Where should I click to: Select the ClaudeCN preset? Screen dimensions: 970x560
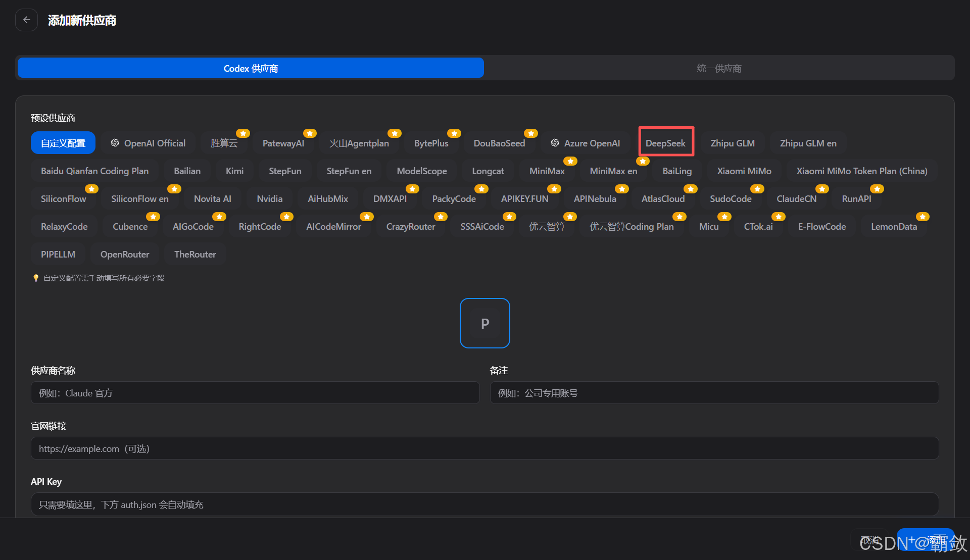pyautogui.click(x=797, y=198)
